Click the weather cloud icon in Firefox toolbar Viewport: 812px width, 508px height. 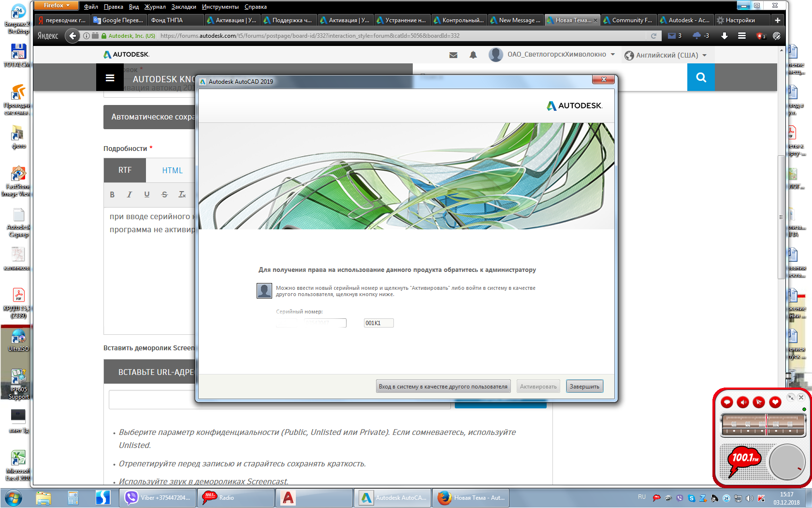tap(700, 36)
